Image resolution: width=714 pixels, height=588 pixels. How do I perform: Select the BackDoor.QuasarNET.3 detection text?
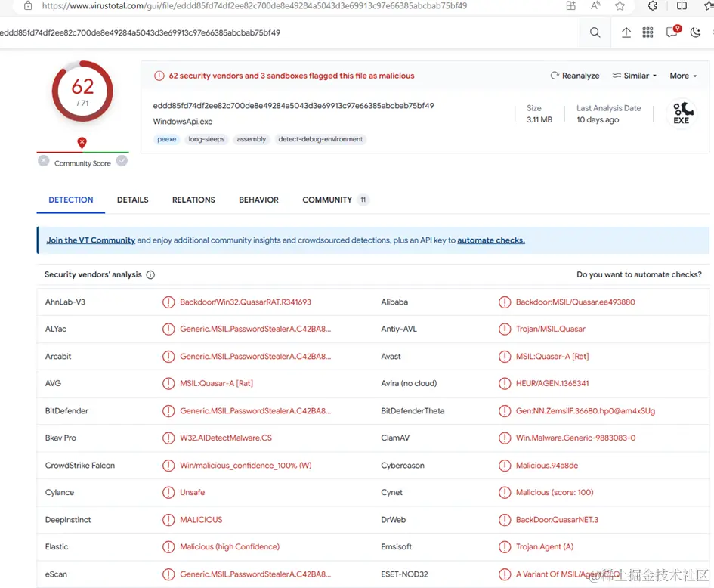click(557, 520)
